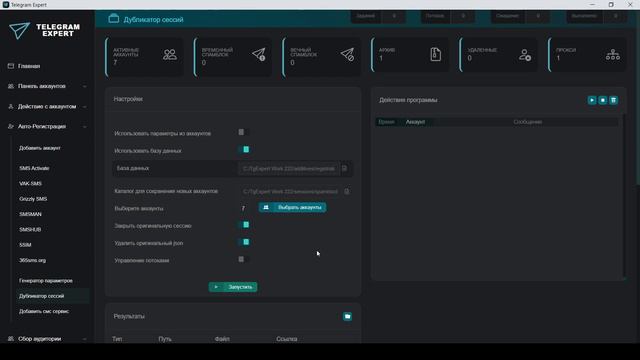Click the Тип column header in Результаты
The image size is (640, 360).
(117, 339)
